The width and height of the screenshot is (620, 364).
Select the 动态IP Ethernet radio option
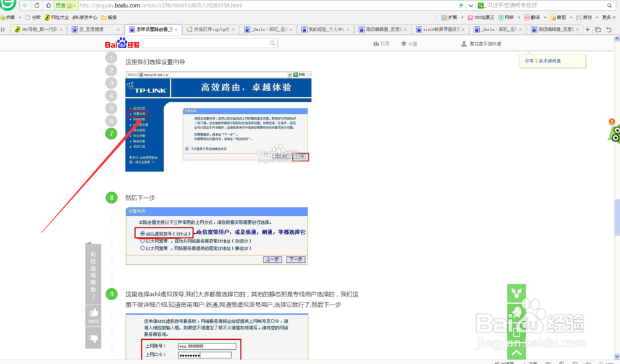click(142, 241)
